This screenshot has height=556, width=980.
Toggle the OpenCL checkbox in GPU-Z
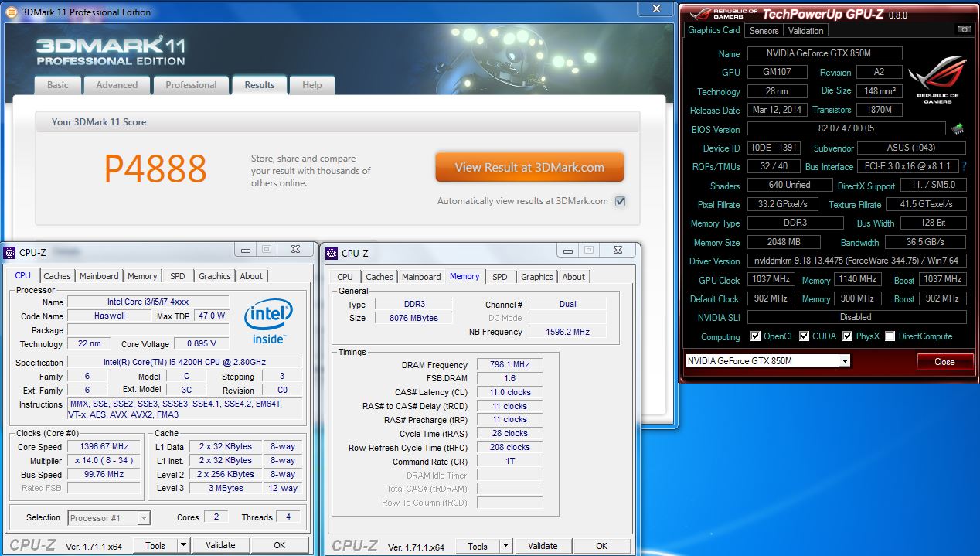[756, 336]
